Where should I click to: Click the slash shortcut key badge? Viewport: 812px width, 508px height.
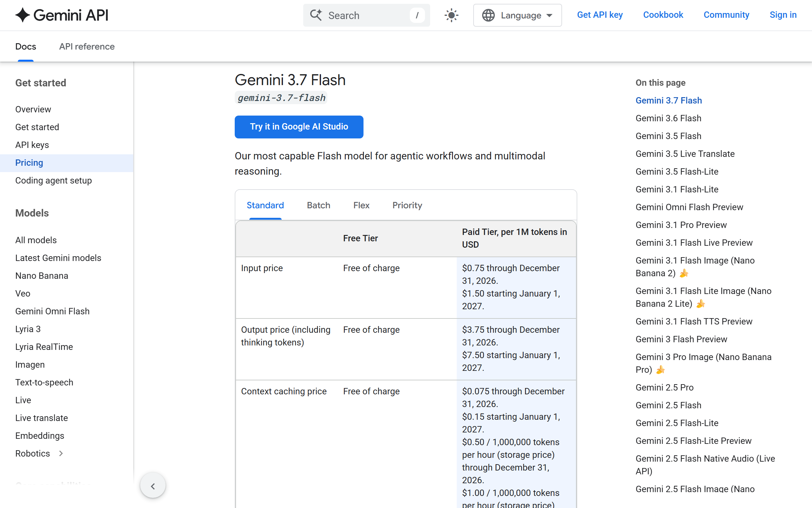(417, 15)
